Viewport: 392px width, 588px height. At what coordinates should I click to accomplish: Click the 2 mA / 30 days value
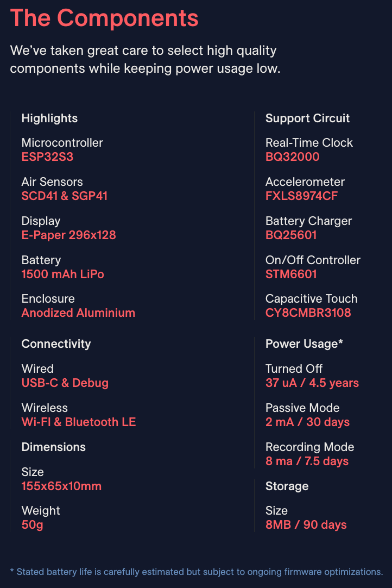pyautogui.click(x=307, y=422)
